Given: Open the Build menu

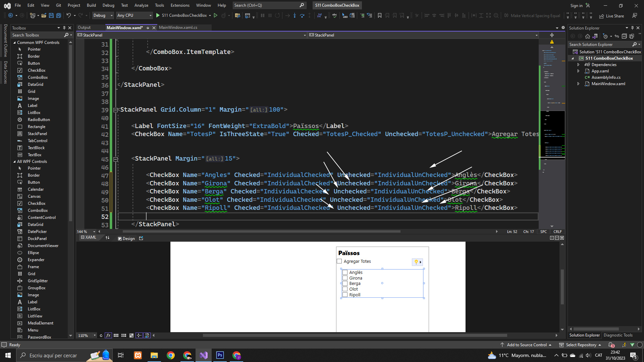Looking at the screenshot, I should pyautogui.click(x=91, y=5).
